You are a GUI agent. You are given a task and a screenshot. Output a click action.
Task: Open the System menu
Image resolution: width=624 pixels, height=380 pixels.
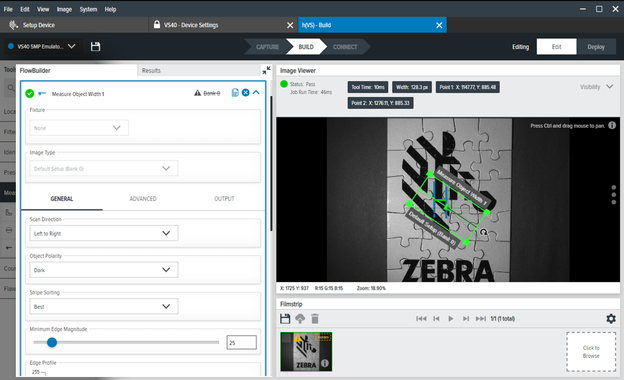click(x=88, y=9)
